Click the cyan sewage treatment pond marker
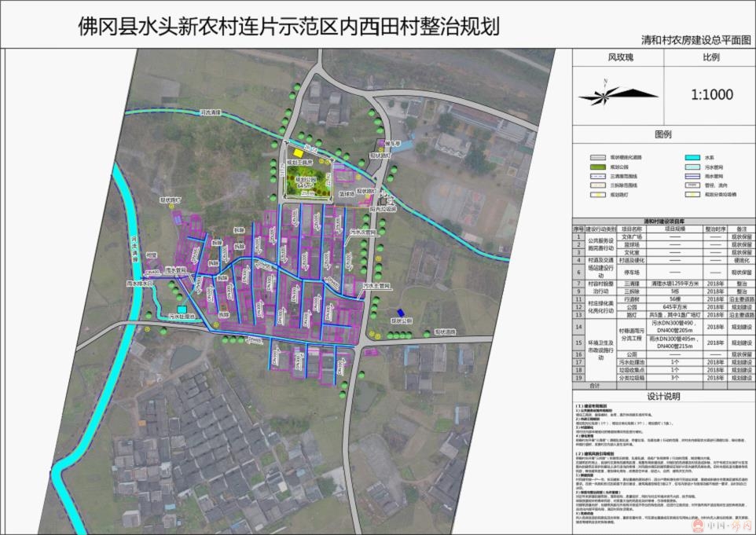 (x=182, y=310)
